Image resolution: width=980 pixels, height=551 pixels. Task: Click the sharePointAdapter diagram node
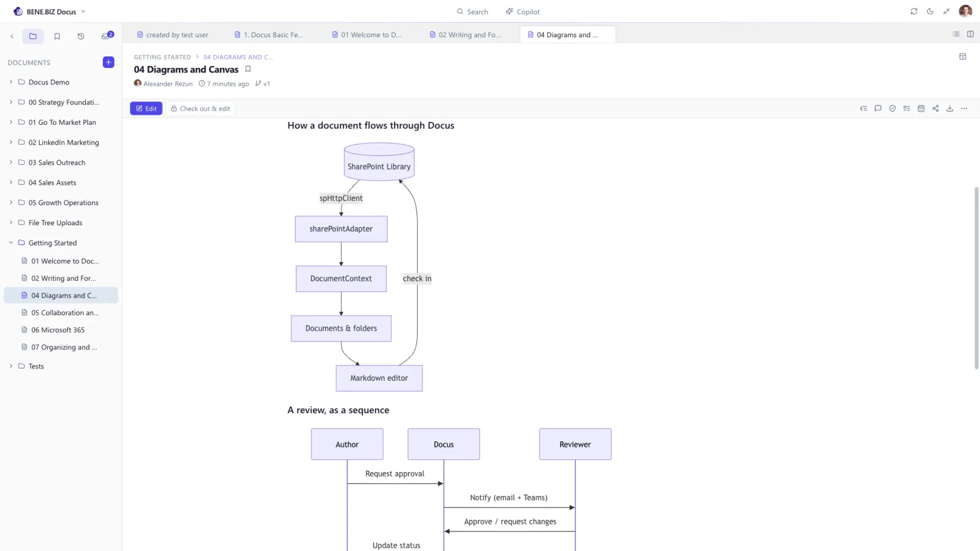[x=341, y=229]
